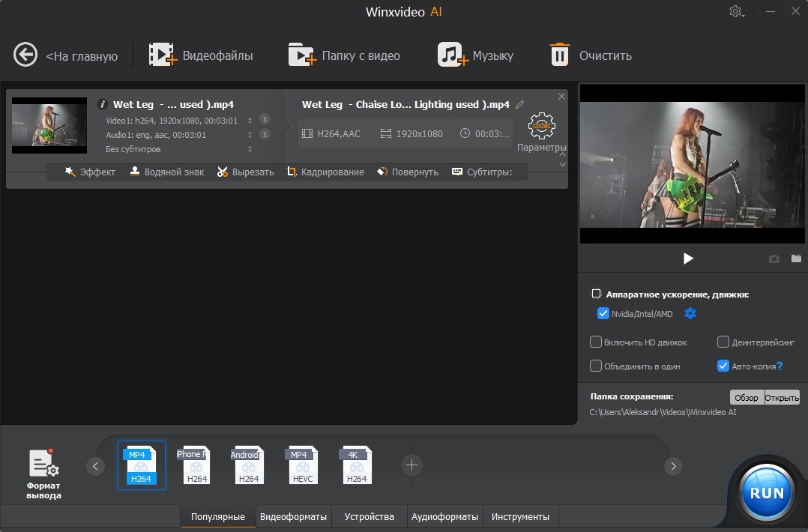Click the down chevron below Параметры
808x532 pixels.
(562, 164)
